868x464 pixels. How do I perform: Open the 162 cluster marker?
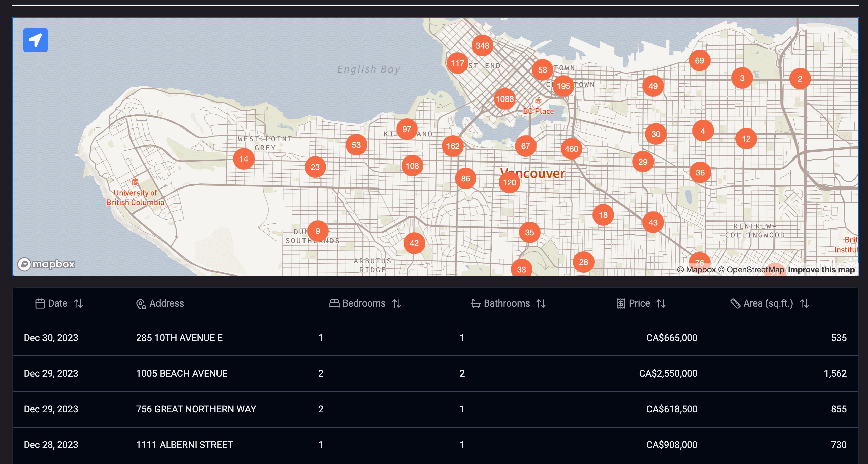click(453, 146)
